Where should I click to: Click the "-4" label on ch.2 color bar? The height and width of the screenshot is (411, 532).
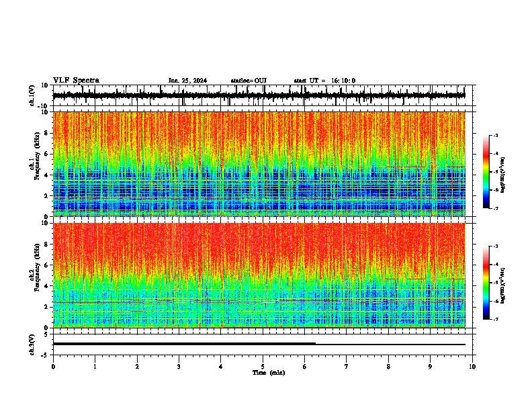(496, 265)
